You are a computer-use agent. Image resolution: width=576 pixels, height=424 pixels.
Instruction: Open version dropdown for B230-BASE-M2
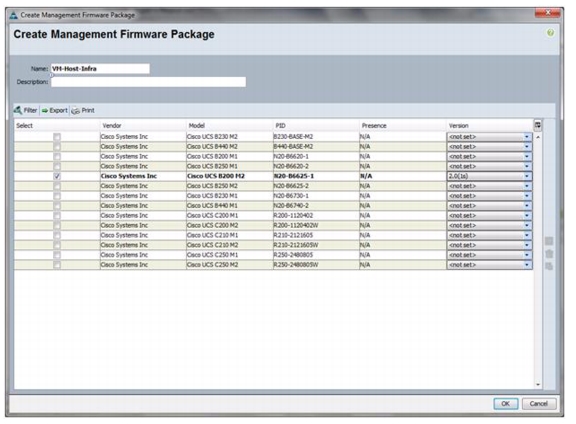click(489, 137)
